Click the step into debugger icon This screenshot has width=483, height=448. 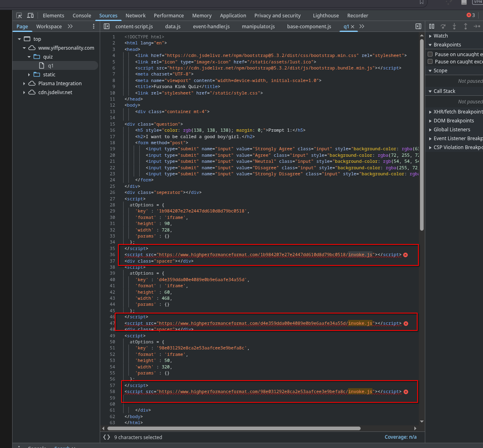click(454, 26)
